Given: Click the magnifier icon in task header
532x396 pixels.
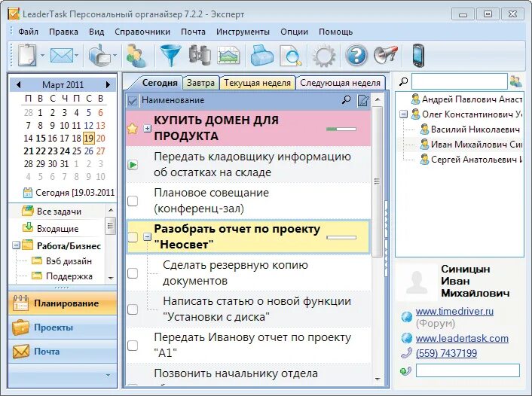Looking at the screenshot, I should [x=346, y=100].
